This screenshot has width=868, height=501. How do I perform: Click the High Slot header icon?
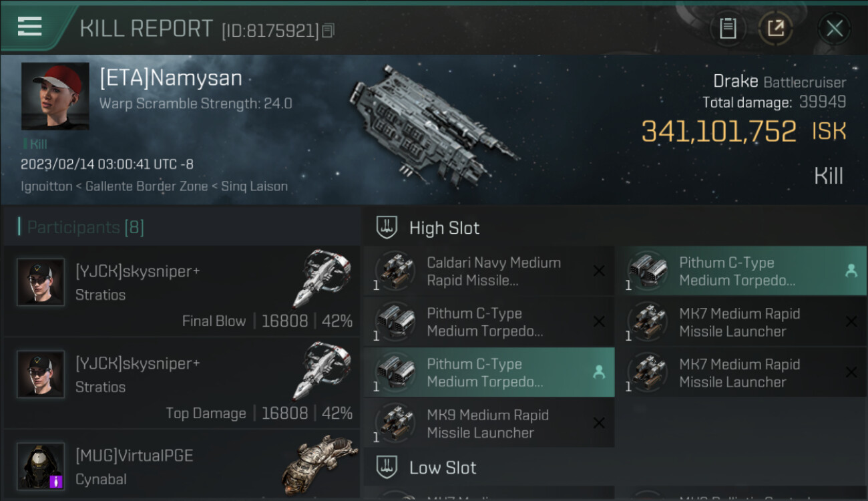click(387, 227)
